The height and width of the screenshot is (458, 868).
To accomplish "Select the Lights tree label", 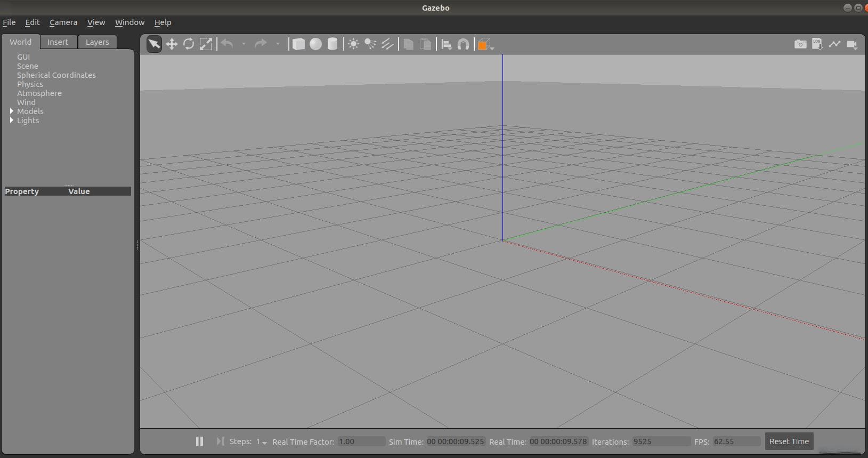I will [28, 120].
